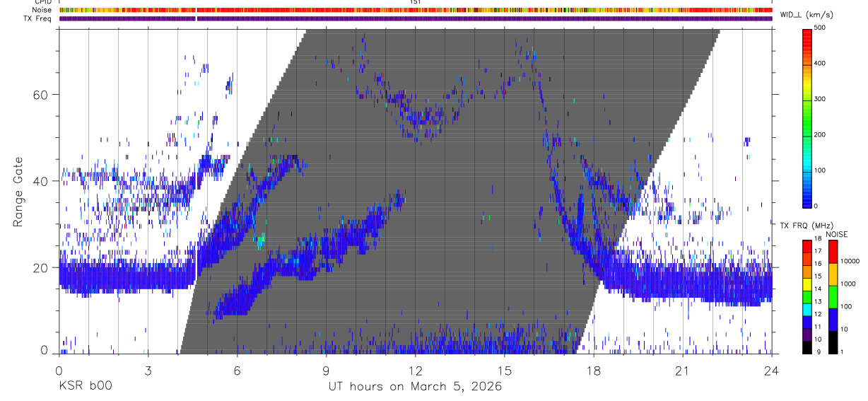868x401 pixels.
Task: Select the blue segment of the NOISE color bar
Action: pyautogui.click(x=833, y=320)
